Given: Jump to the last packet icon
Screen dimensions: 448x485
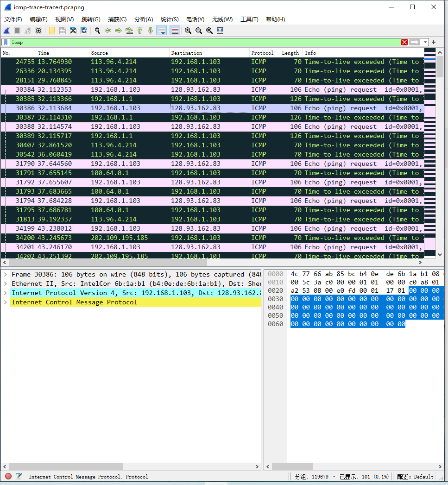Looking at the screenshot, I should pyautogui.click(x=151, y=31).
